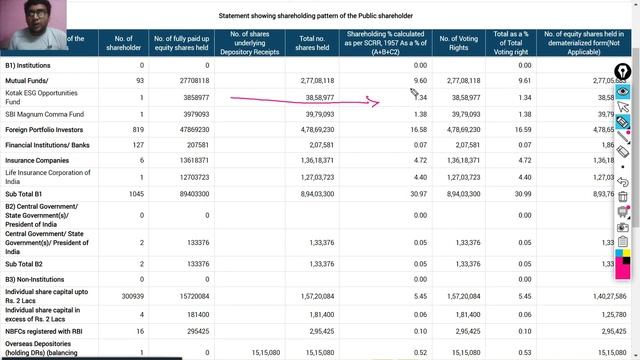Click 'Shareholding % calculated as per SCRR' header
640x360 pixels.
[385, 43]
